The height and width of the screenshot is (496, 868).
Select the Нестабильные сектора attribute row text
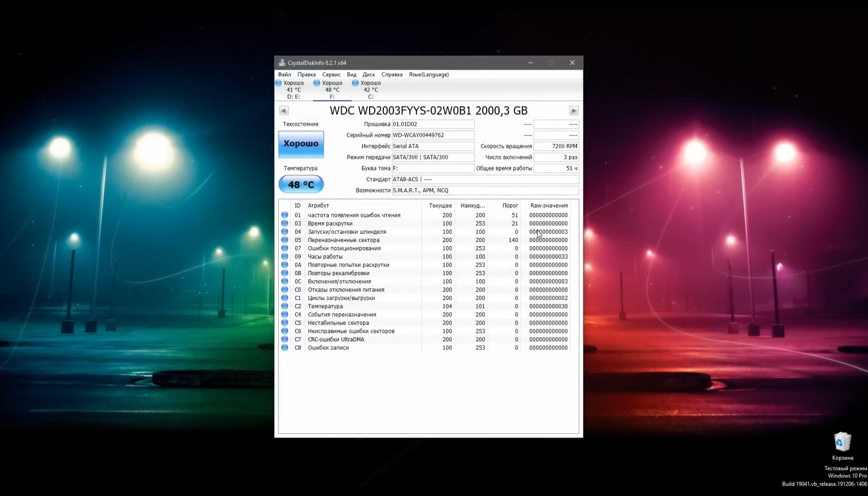coord(338,323)
